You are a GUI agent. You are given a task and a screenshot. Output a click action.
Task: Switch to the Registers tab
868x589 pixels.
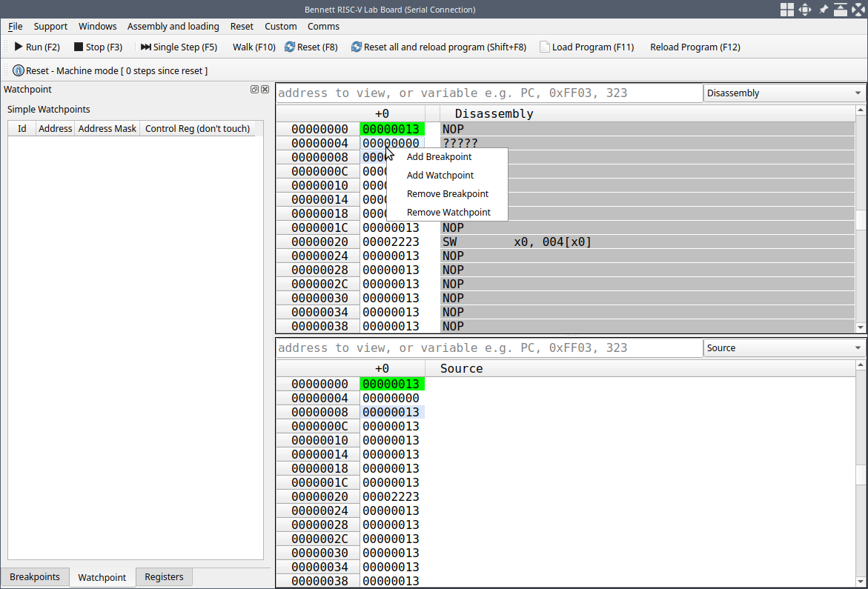click(164, 577)
